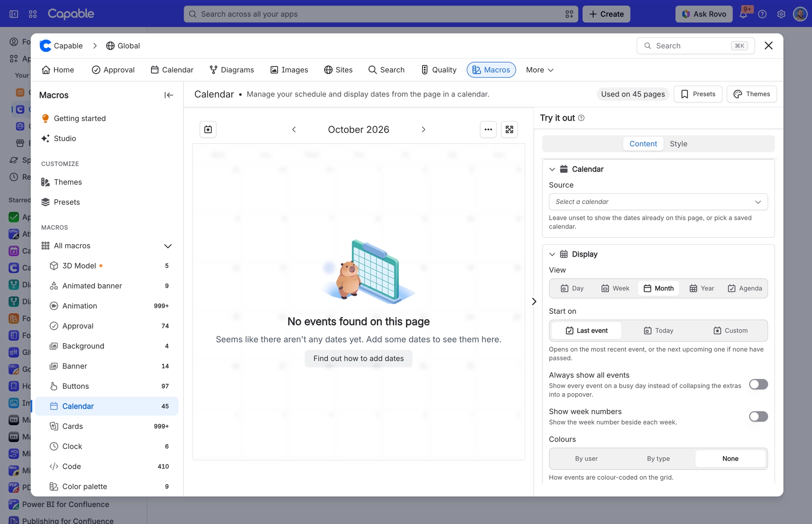This screenshot has height=524, width=812.
Task: Click the Global breadcrumb
Action: click(123, 46)
